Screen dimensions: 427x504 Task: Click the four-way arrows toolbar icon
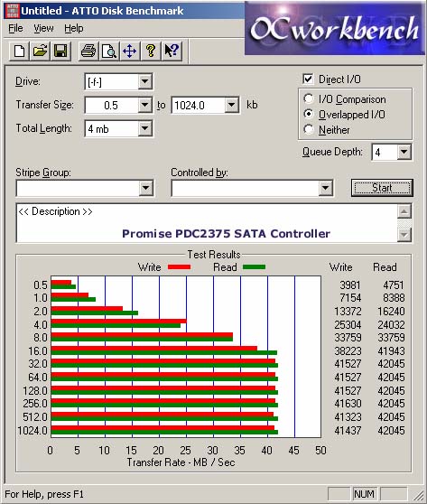[130, 51]
